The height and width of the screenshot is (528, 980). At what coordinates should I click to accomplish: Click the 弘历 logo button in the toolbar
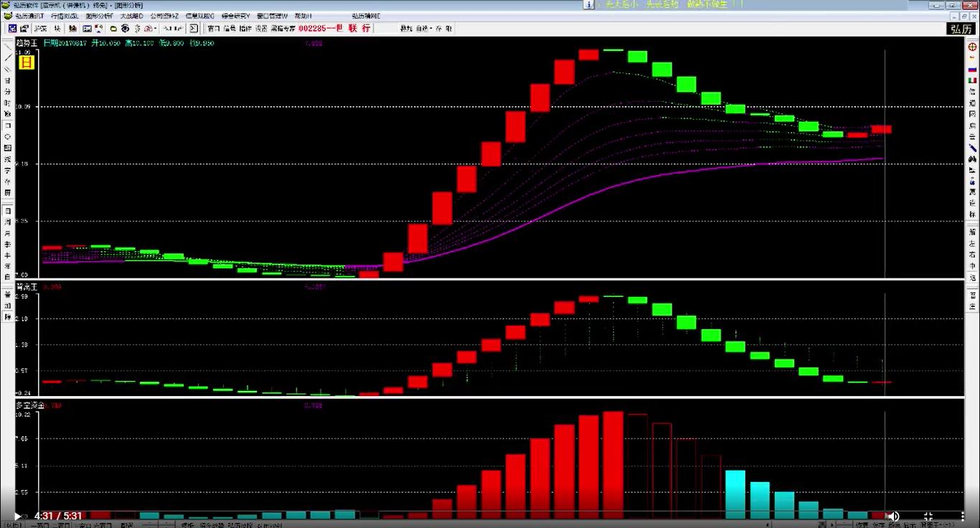pyautogui.click(x=961, y=29)
